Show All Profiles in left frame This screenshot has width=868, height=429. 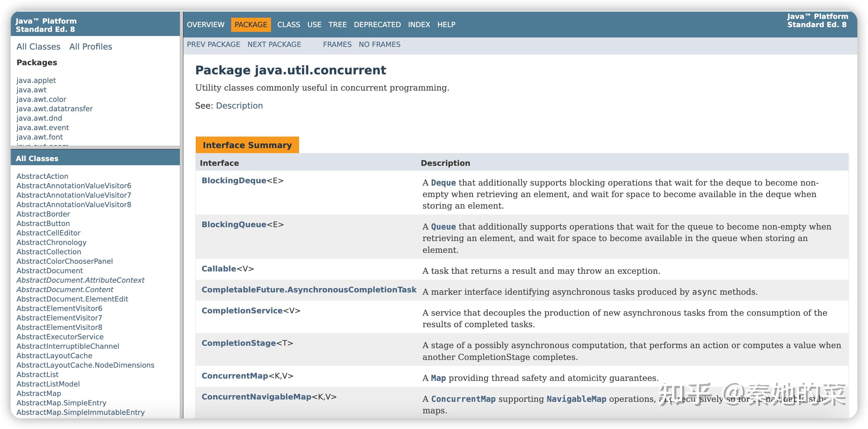(x=91, y=46)
